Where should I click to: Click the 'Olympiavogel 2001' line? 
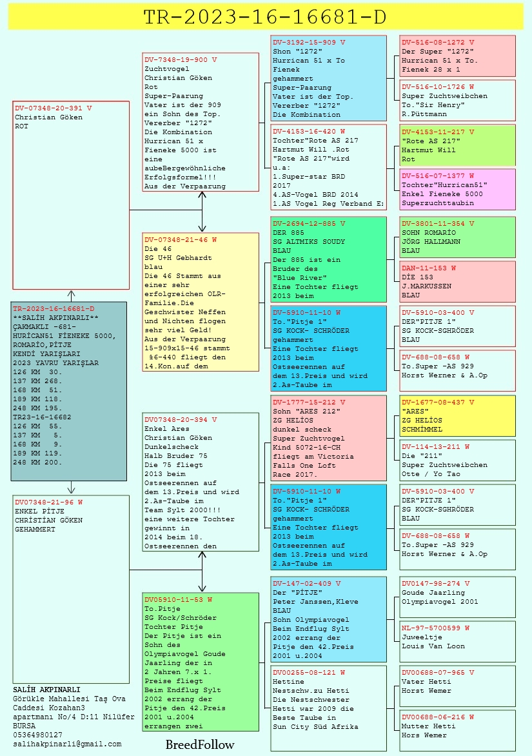click(440, 601)
